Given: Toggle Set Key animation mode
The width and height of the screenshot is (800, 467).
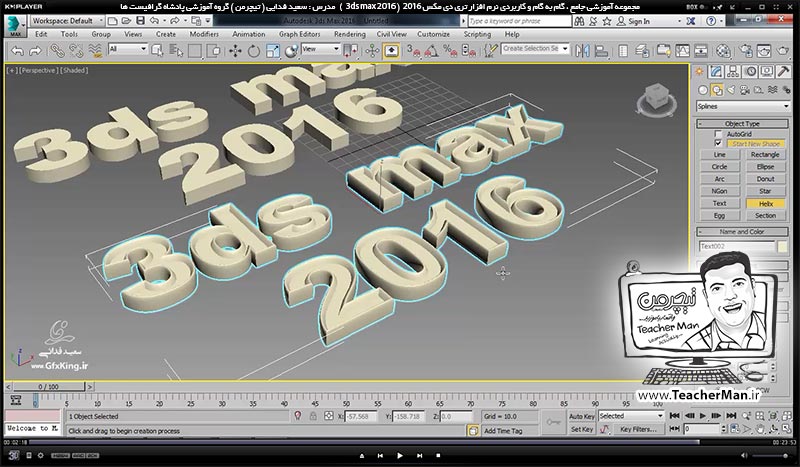Looking at the screenshot, I should 582,429.
